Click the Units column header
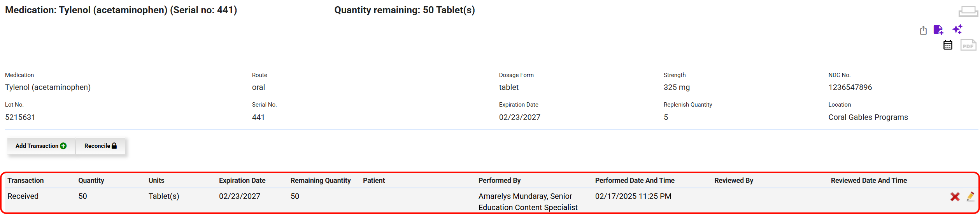The width and height of the screenshot is (980, 214). point(156,181)
